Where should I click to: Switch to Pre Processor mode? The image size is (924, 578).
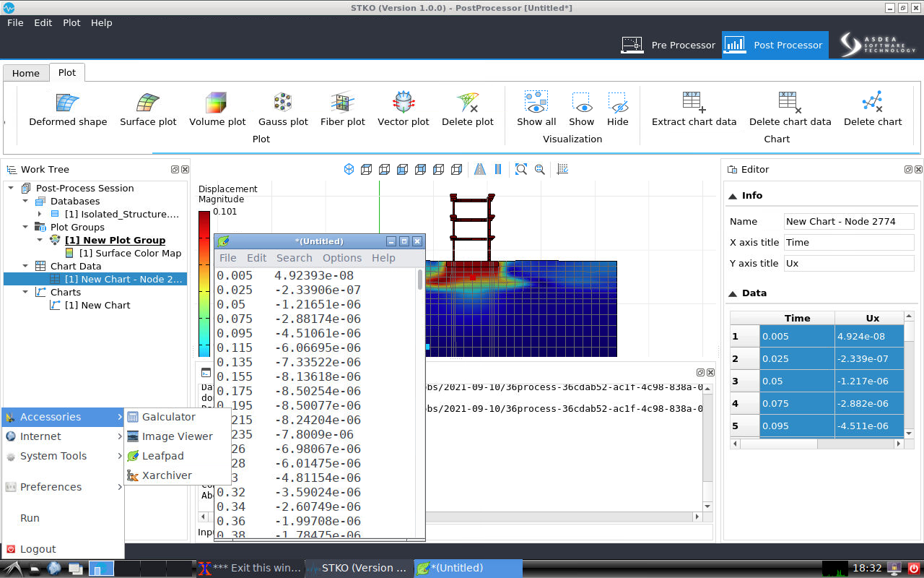(668, 45)
